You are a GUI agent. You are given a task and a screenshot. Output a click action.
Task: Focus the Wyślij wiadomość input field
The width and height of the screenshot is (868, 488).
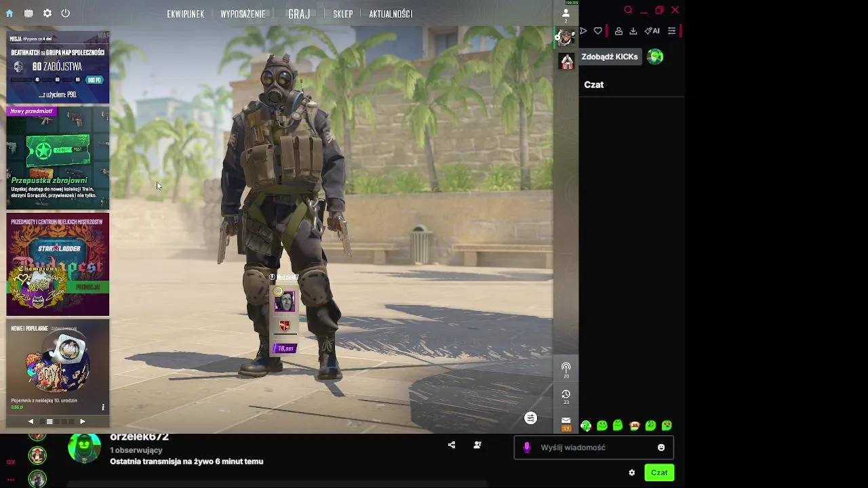point(594,447)
